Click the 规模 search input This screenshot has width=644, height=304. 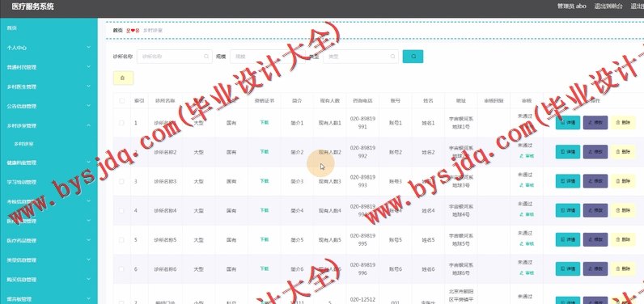(x=268, y=57)
